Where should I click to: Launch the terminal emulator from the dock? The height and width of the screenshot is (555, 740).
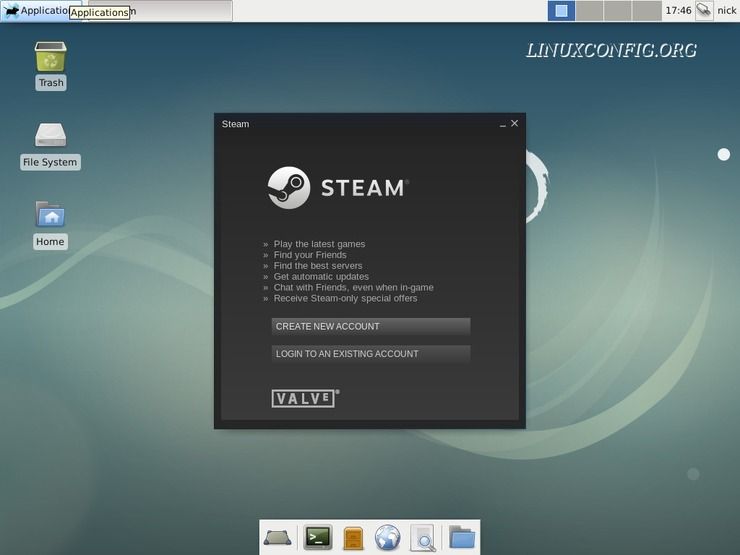pos(318,538)
